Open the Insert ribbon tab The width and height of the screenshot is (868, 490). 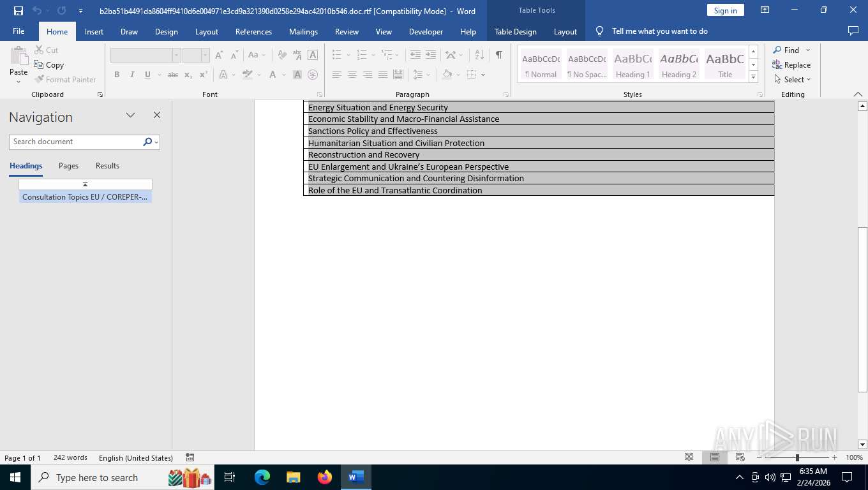pos(94,31)
